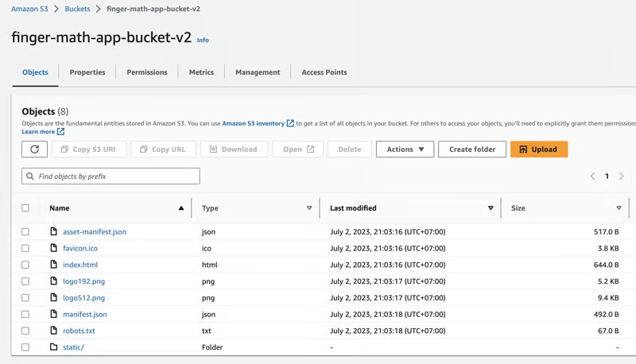Open the logo512.png object link
Screen dimensions: 636x364
[x=84, y=298]
